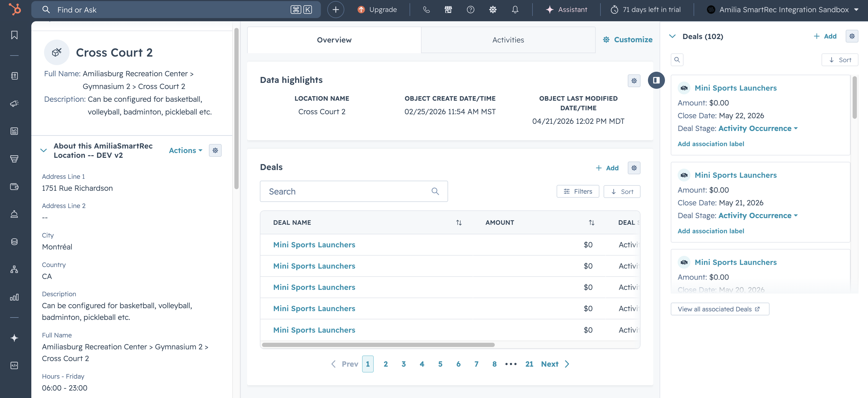This screenshot has height=398, width=868.
Task: Open the Development code sidebar icon
Action: tap(14, 366)
